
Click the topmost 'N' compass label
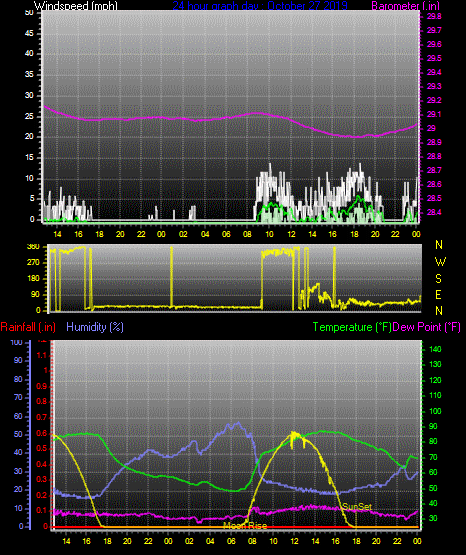(439, 245)
